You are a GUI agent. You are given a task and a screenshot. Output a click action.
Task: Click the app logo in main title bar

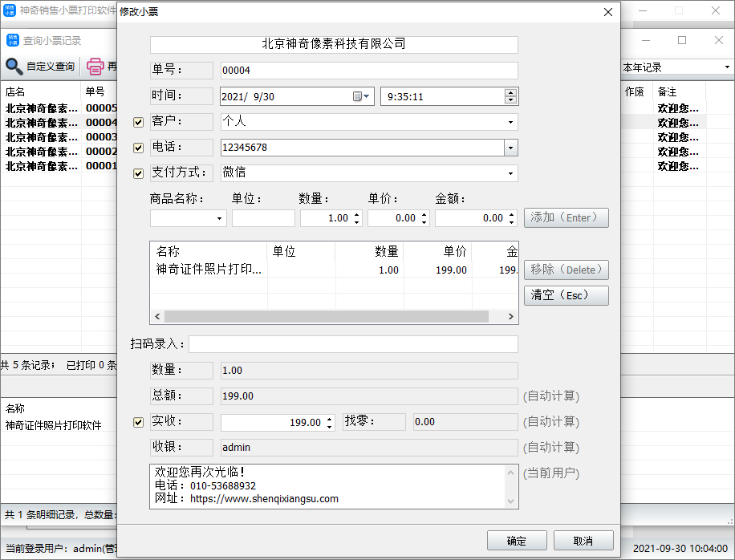(10, 10)
